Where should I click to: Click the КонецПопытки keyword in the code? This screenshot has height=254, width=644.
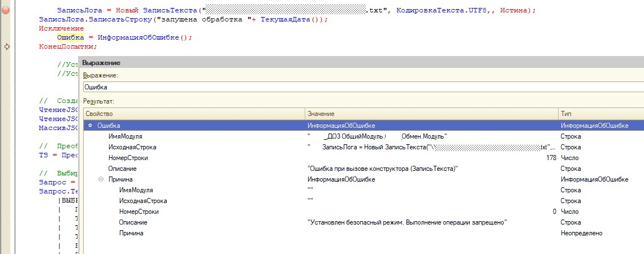coord(68,46)
